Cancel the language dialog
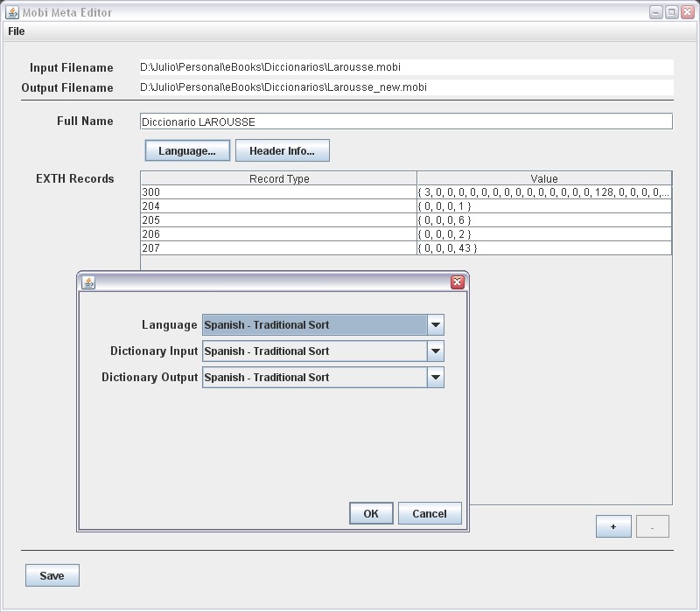This screenshot has height=612, width=700. 430,513
